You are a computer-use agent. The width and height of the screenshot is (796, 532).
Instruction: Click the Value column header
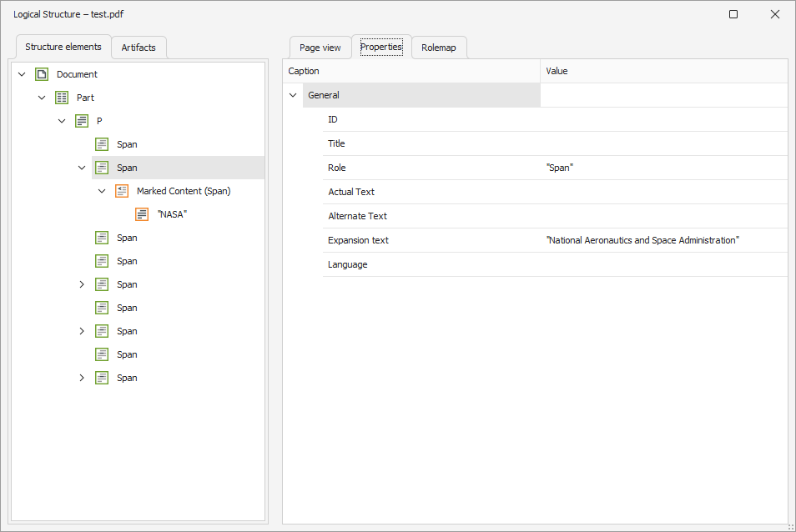point(663,71)
